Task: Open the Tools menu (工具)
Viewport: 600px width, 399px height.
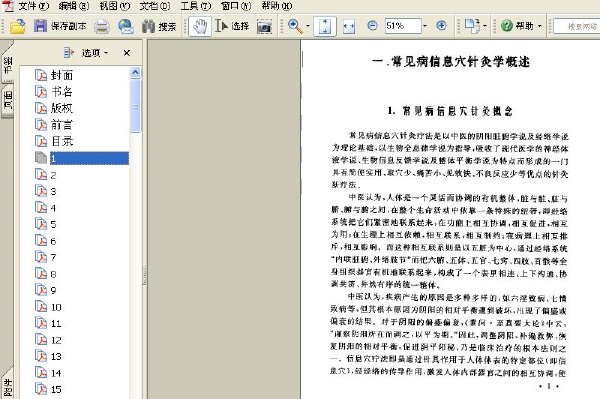Action: tap(196, 6)
